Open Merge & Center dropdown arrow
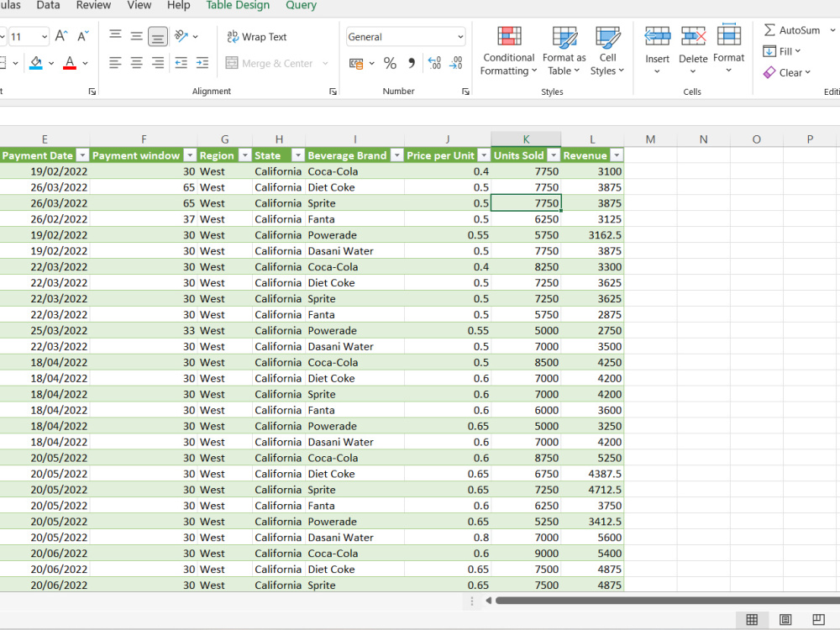 click(324, 63)
